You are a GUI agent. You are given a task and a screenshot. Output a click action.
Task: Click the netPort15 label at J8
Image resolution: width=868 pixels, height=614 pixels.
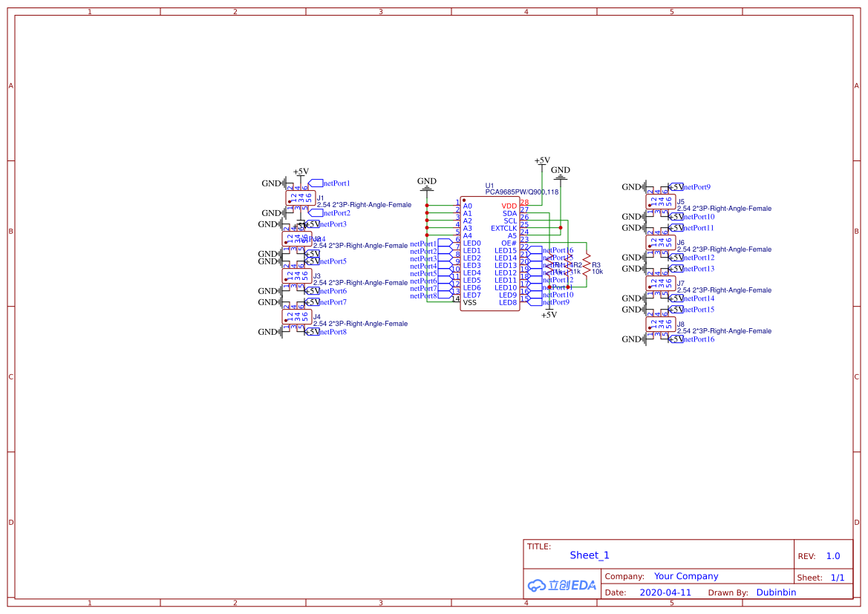point(699,310)
